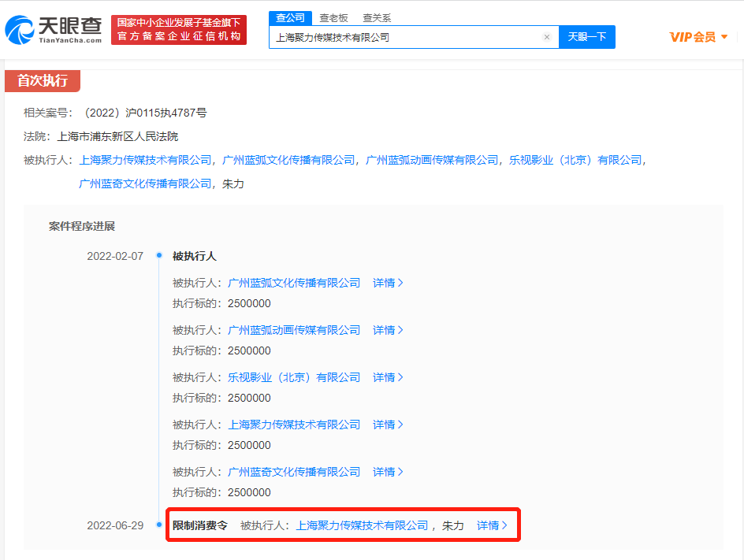Open 广州蓝弧动画传媒有限公司 in the top 被执行人 list
The image size is (744, 560).
(x=432, y=160)
